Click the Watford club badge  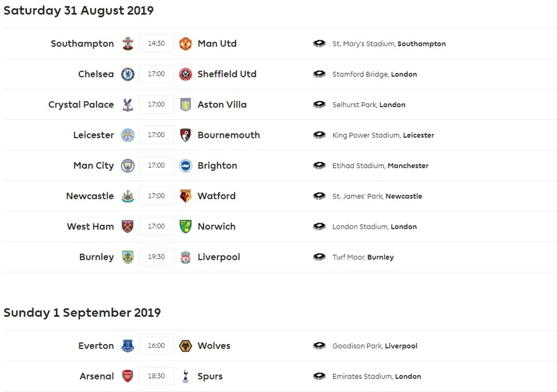(x=185, y=196)
